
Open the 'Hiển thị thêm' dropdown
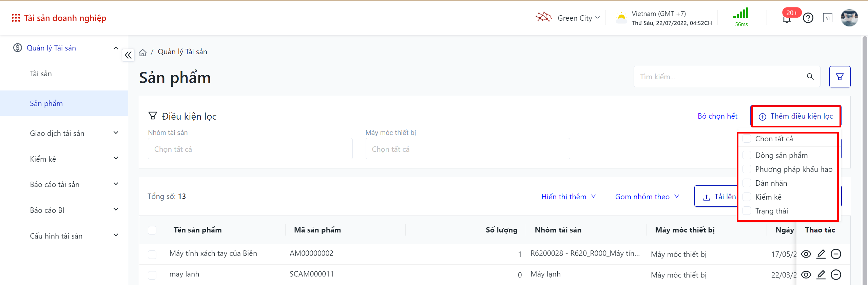568,197
